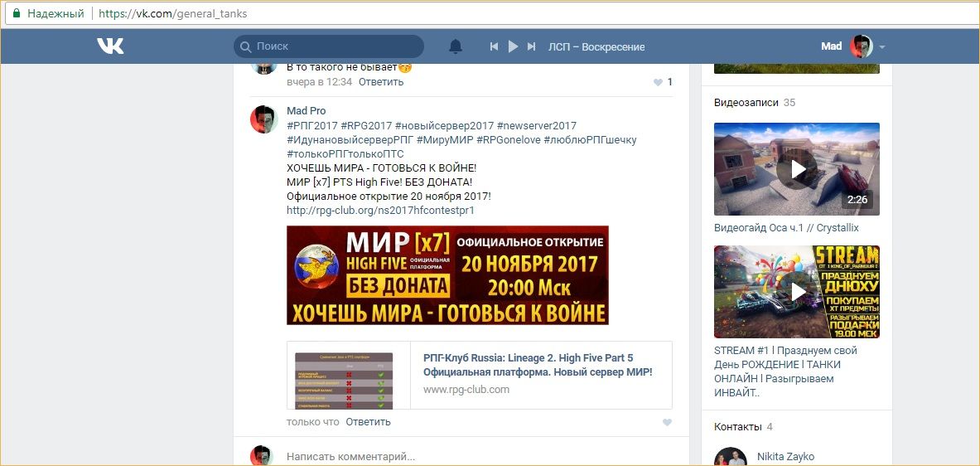Image resolution: width=980 pixels, height=466 pixels.
Task: Open the ЛСП – Воскресение track title
Action: tap(596, 47)
